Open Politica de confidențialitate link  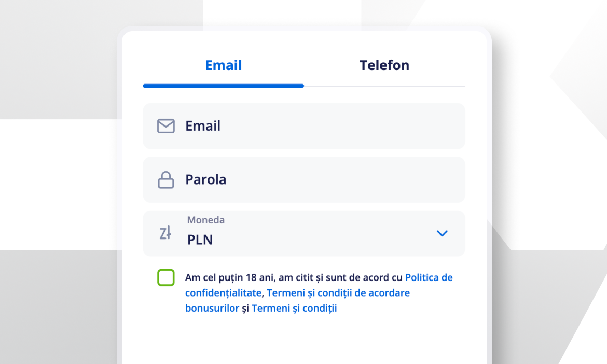(x=319, y=285)
